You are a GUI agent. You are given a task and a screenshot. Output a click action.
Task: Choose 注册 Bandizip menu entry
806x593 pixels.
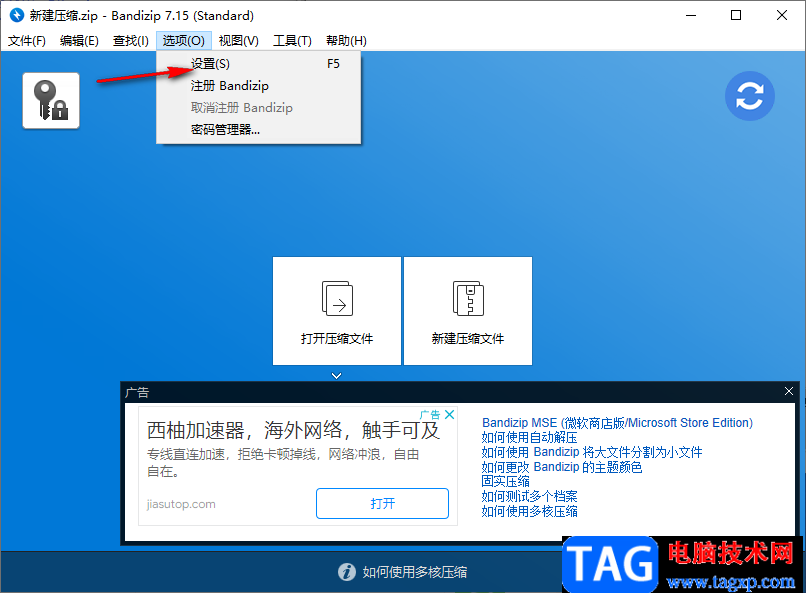point(259,86)
